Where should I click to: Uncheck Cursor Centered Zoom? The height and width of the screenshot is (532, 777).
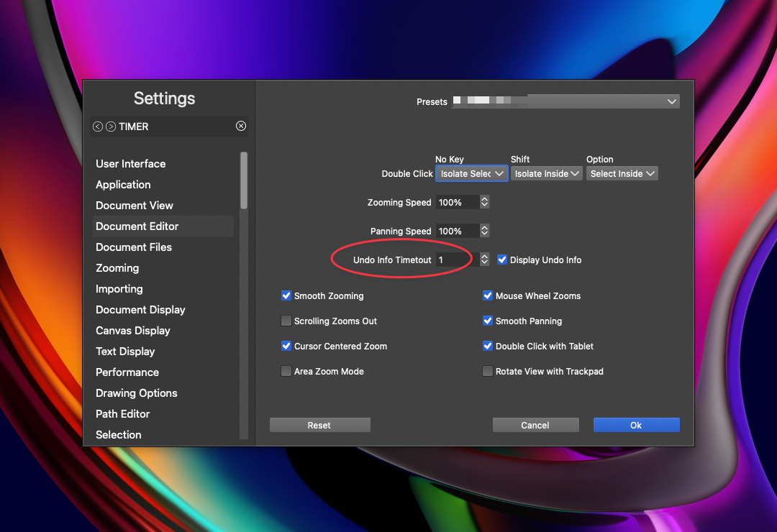click(286, 347)
